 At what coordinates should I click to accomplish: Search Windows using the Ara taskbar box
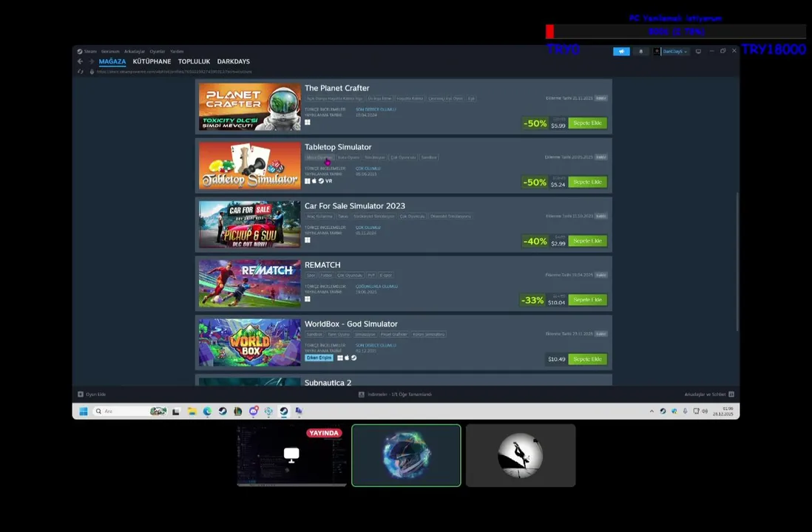130,411
